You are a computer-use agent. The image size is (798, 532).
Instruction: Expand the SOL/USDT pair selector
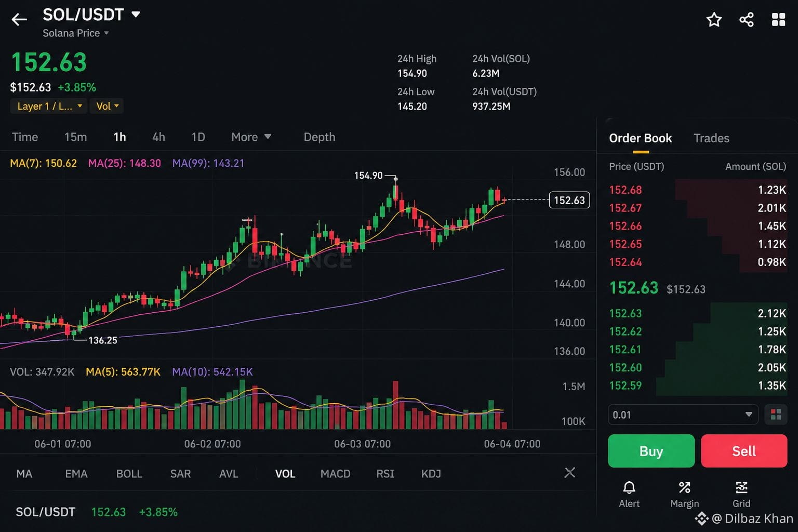[91, 15]
